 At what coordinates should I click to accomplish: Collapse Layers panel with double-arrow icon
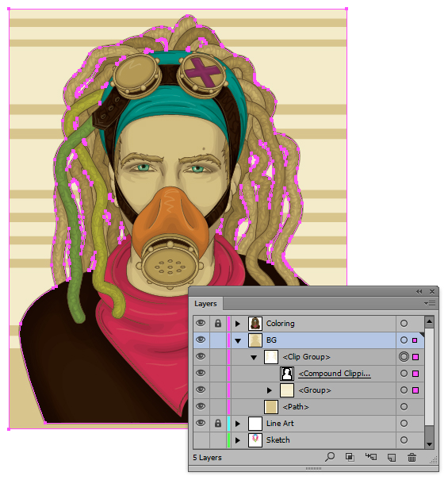(419, 292)
